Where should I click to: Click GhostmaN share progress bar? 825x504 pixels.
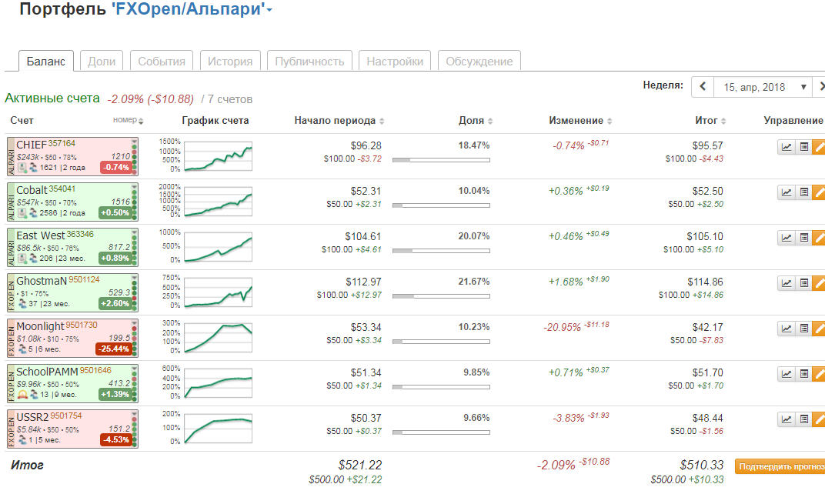coord(440,296)
